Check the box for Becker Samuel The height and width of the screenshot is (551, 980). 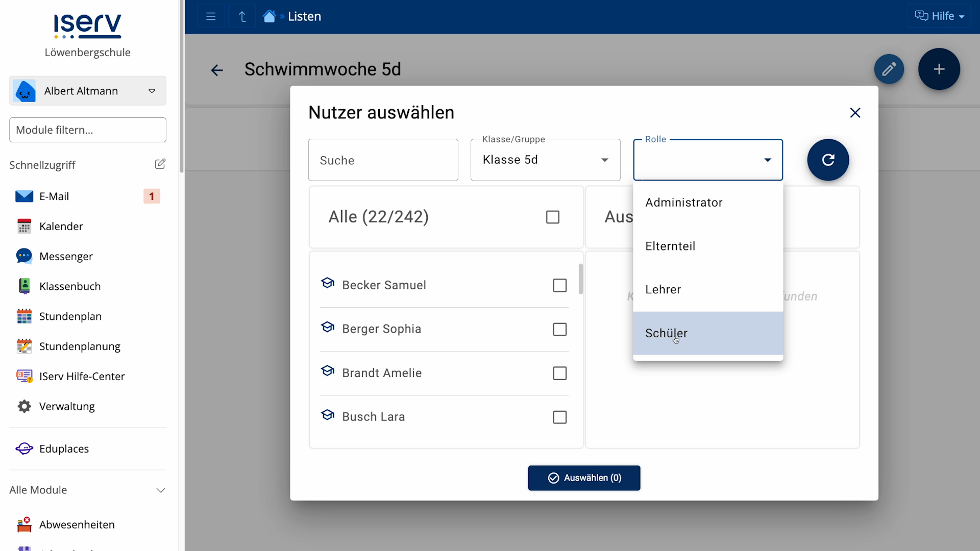[x=559, y=285]
